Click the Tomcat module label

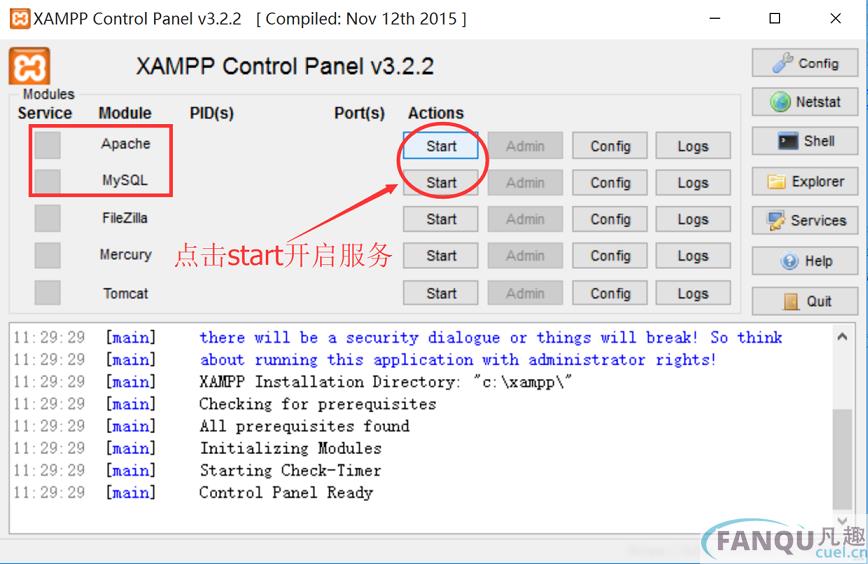click(x=126, y=293)
